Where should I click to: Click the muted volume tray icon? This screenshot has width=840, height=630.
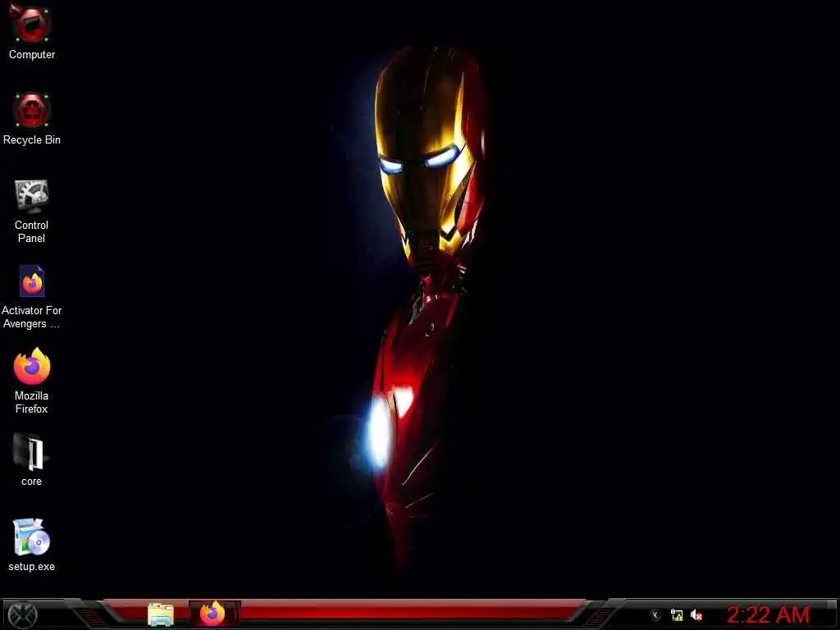pyautogui.click(x=696, y=615)
